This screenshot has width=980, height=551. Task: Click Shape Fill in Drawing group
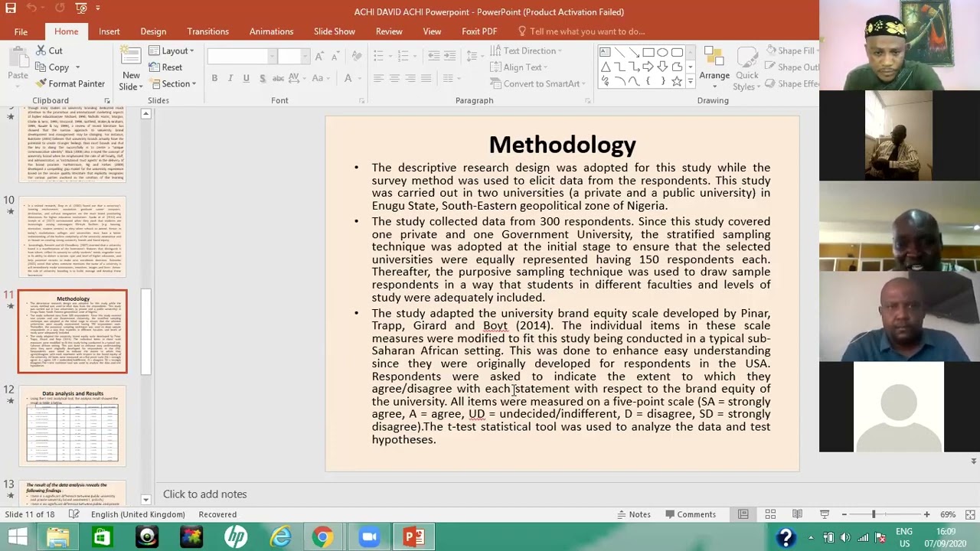pos(791,51)
